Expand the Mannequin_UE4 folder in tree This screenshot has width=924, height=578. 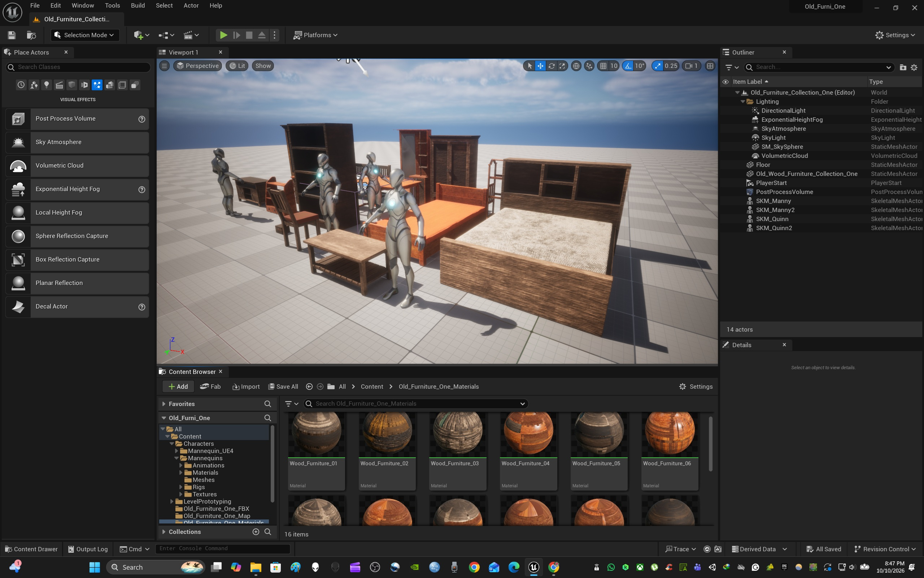tap(176, 451)
